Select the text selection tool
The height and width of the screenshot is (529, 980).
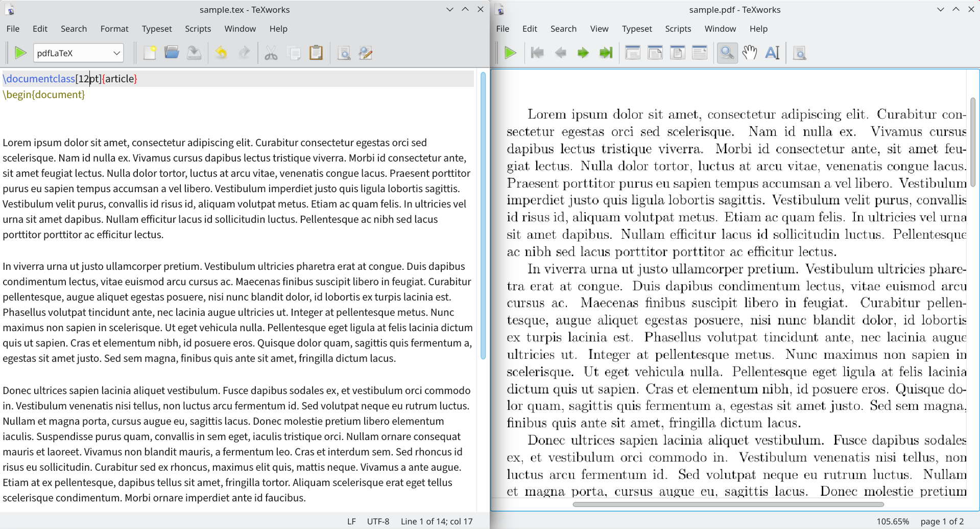(x=772, y=53)
